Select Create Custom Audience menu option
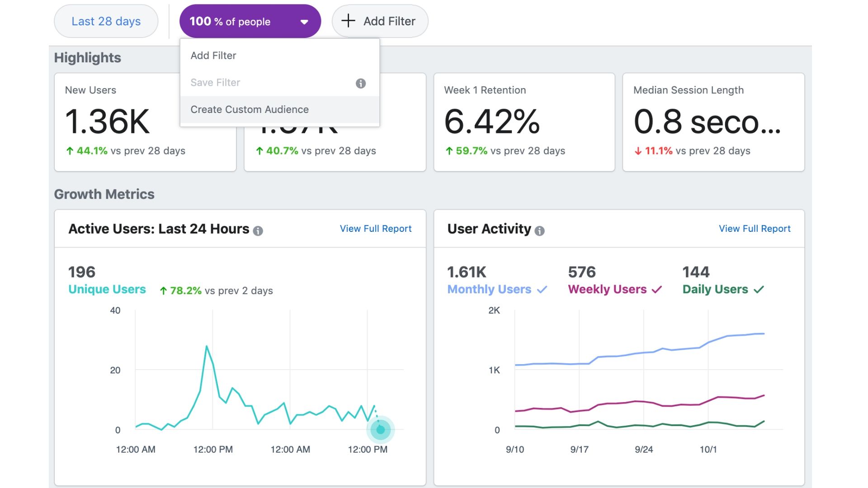The image size is (868, 488). (250, 109)
